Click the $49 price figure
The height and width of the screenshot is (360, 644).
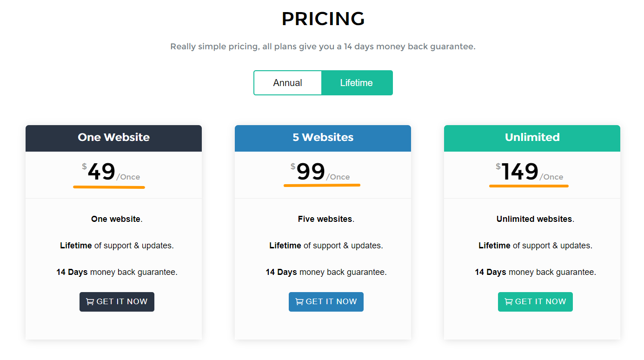pos(101,172)
